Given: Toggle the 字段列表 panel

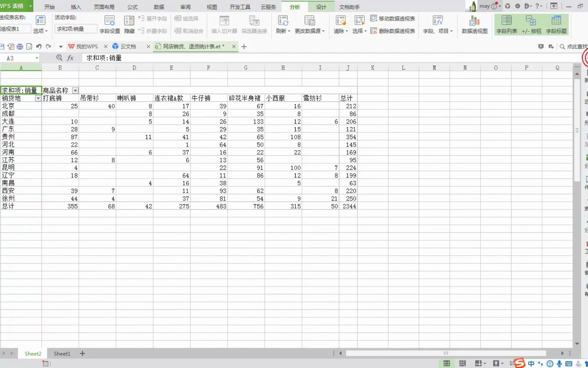Looking at the screenshot, I should click(506, 24).
